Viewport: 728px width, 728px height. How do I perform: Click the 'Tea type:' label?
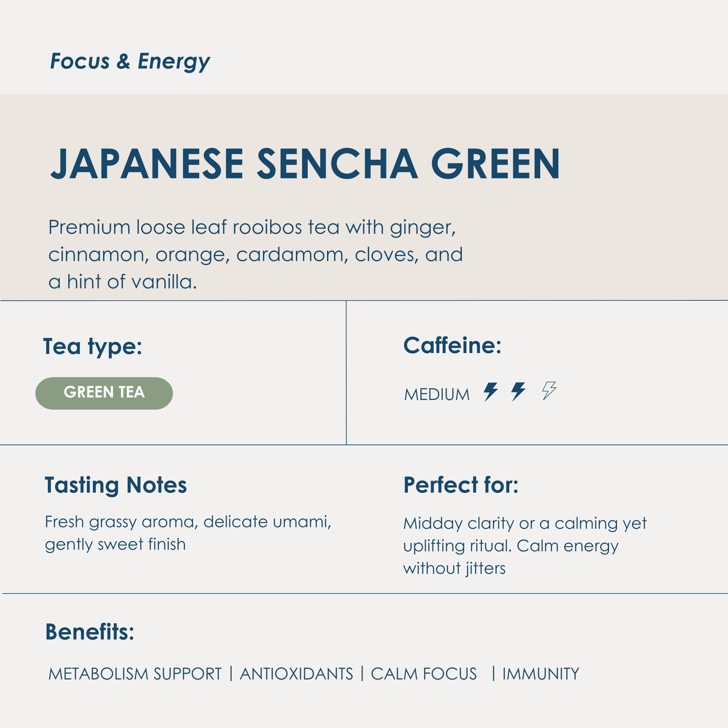click(x=93, y=346)
